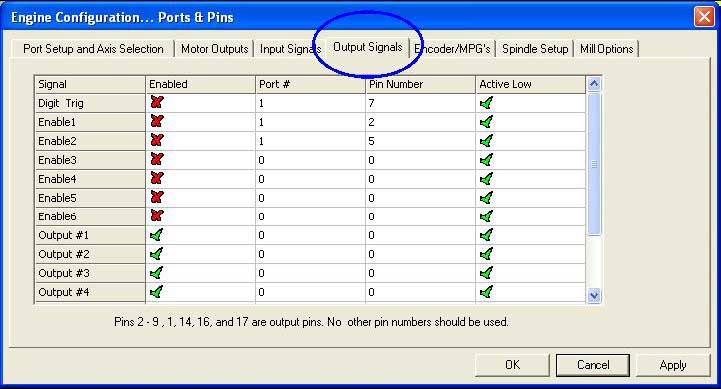
Task: Click the scrollbar down arrow
Action: pos(594,295)
